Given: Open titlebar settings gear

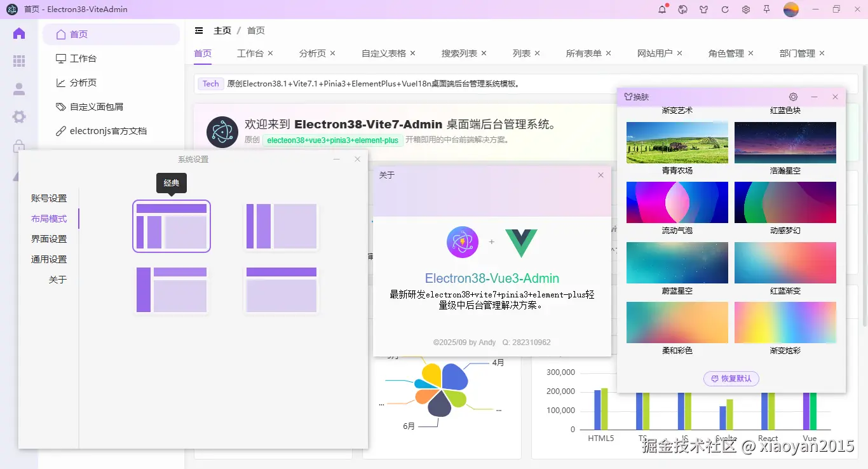Looking at the screenshot, I should (745, 9).
